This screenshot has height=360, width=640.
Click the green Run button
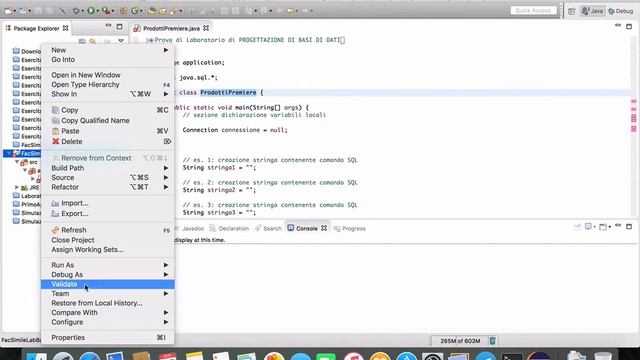(91, 11)
